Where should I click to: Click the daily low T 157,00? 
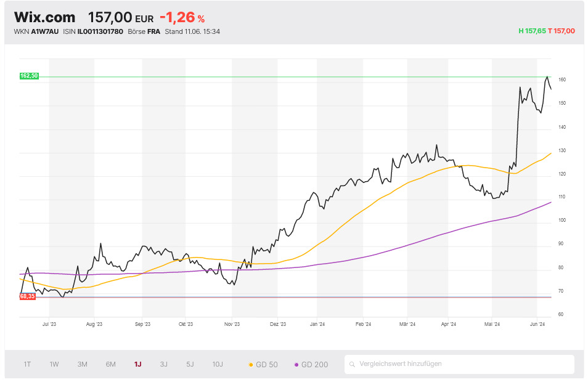pyautogui.click(x=561, y=31)
